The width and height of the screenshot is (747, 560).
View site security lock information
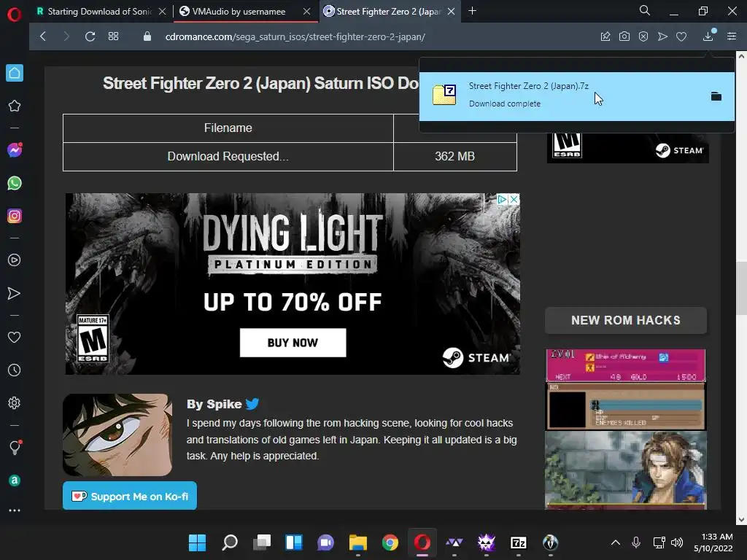pyautogui.click(x=147, y=36)
